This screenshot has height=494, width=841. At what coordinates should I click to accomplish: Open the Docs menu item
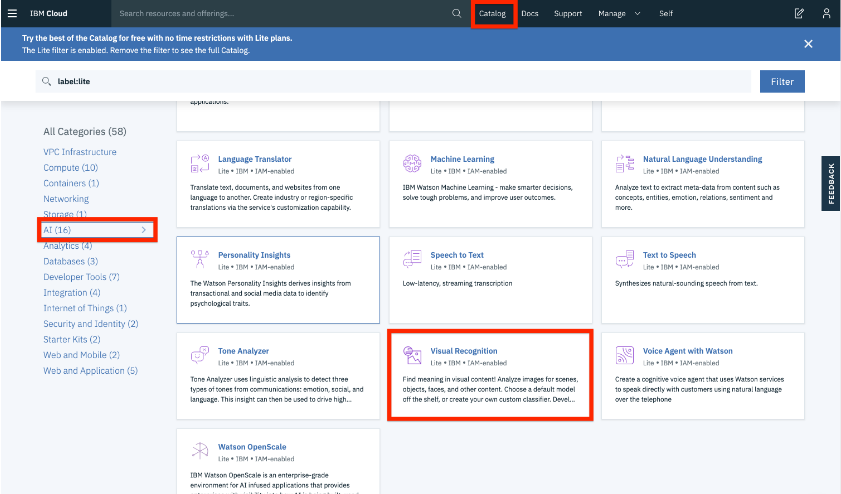pos(529,13)
